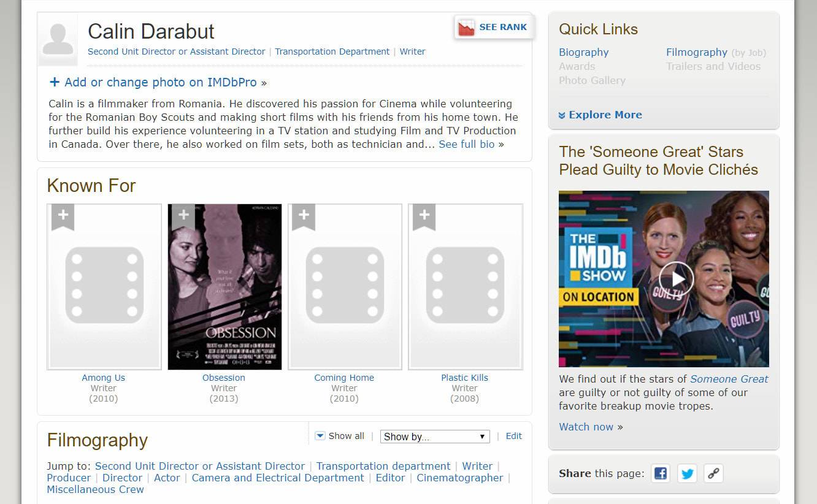Jump to Camera and Electrical Department
Image resolution: width=817 pixels, height=504 pixels.
tap(278, 478)
